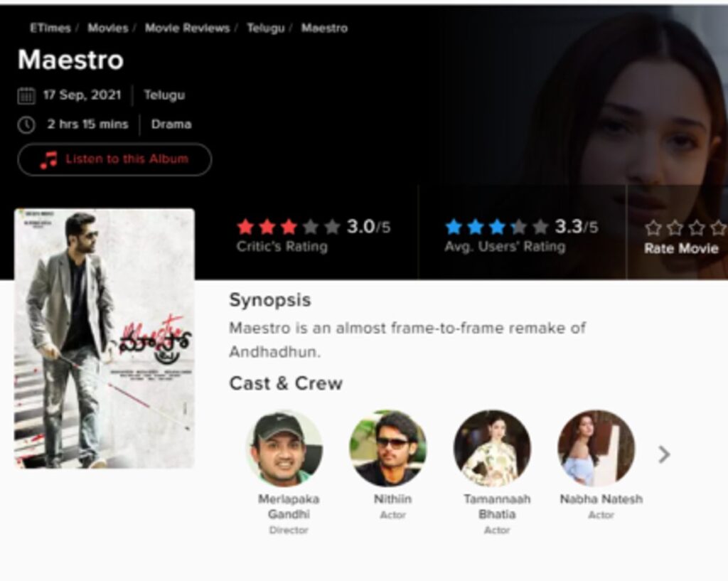The image size is (728, 581).
Task: Click the red music note icon
Action: click(48, 160)
